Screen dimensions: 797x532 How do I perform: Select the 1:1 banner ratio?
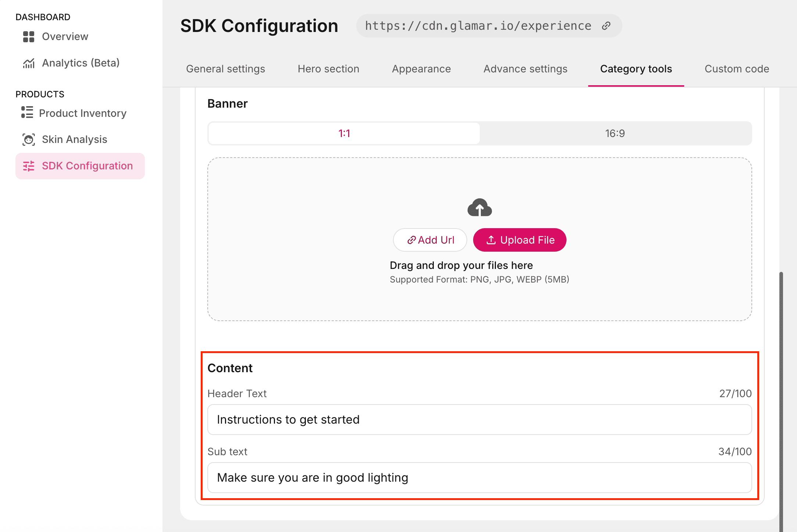(344, 133)
